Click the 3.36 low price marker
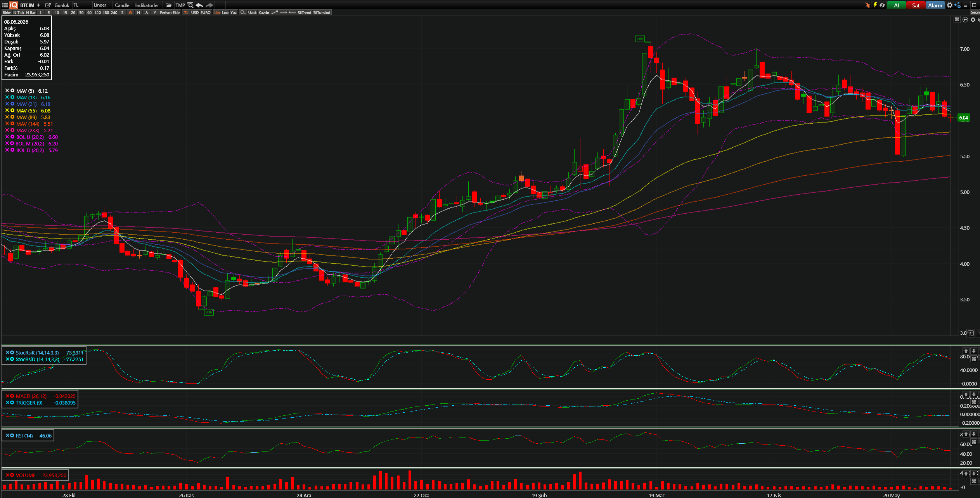The image size is (980, 498). [209, 312]
